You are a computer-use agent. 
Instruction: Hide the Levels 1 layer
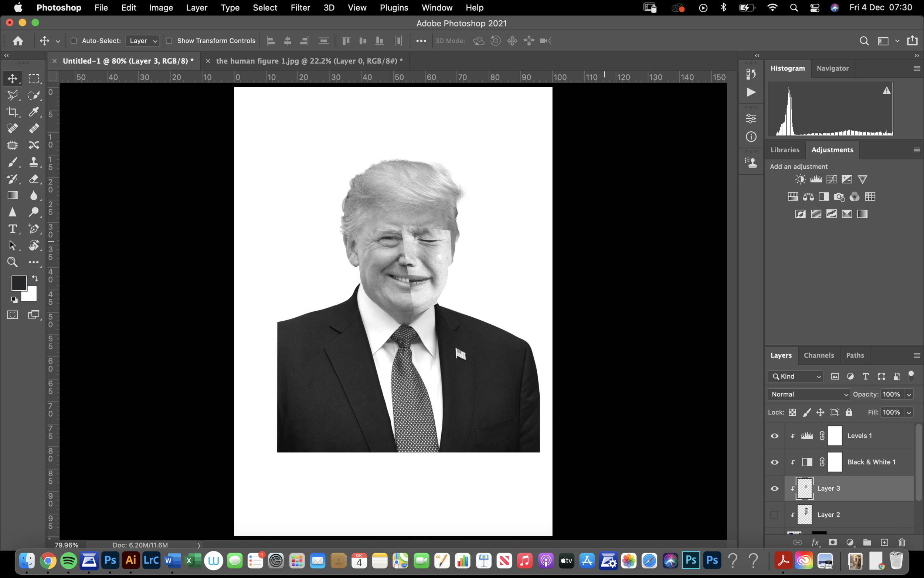point(774,436)
